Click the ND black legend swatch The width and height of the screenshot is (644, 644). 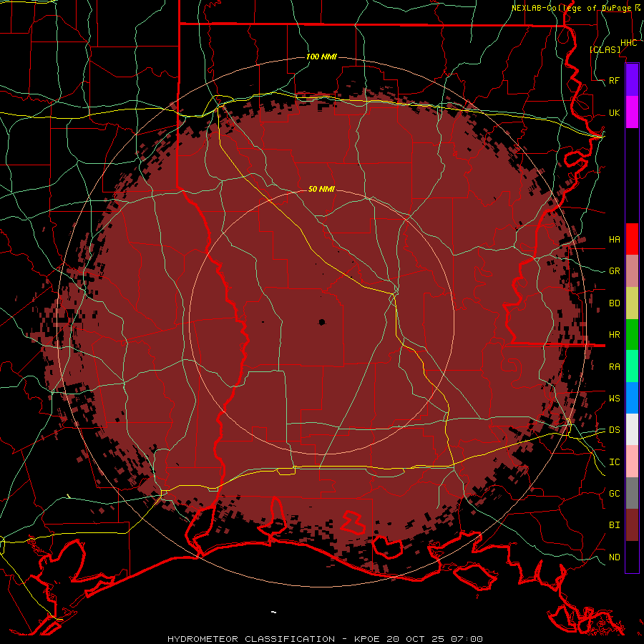point(632,557)
